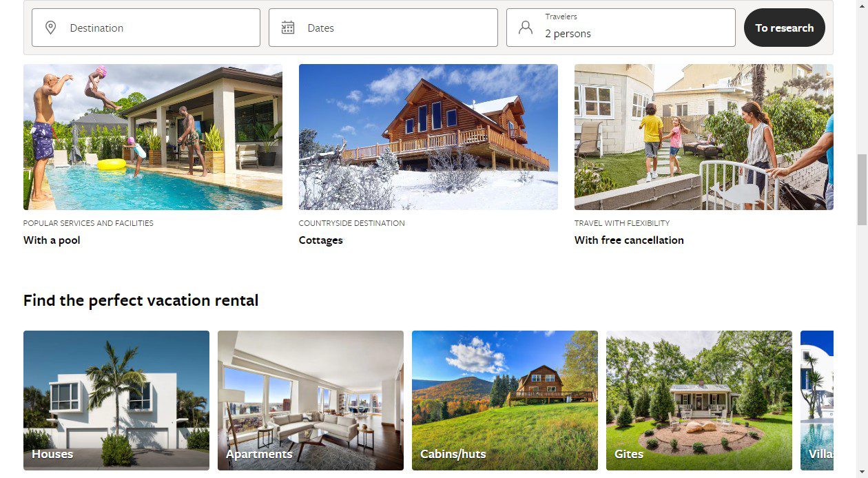Open the Dates picker field
Screen dimensions: 868x478
tap(383, 28)
